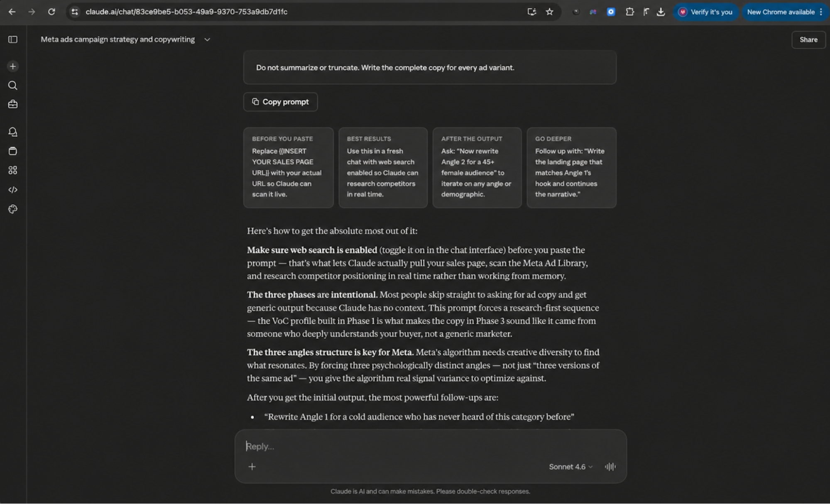Open chat title dropdown chevron
The width and height of the screenshot is (830, 504).
pyautogui.click(x=207, y=39)
